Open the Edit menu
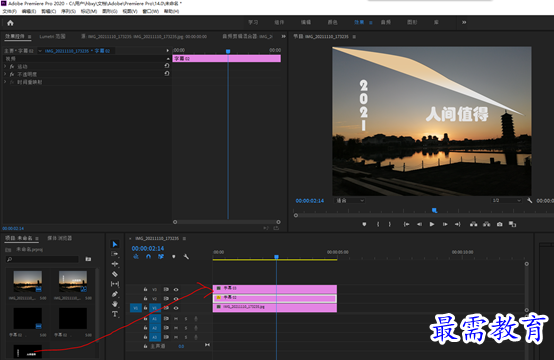Image resolution: width=554 pixels, height=360 pixels. [29, 11]
